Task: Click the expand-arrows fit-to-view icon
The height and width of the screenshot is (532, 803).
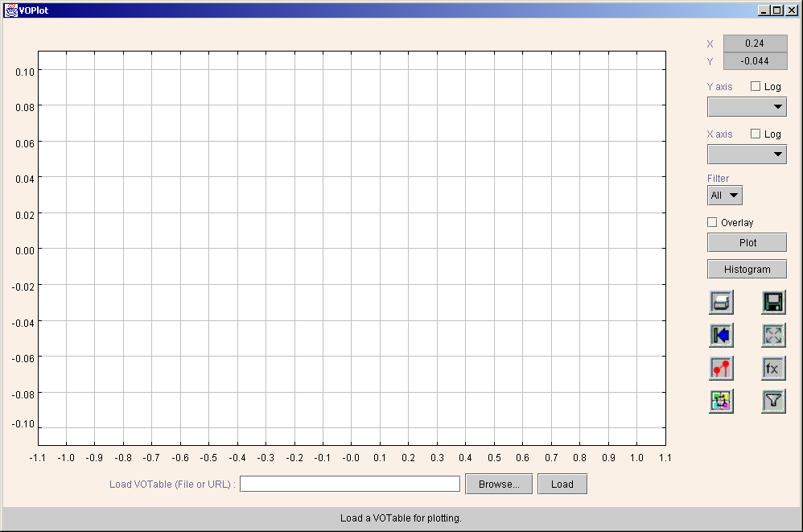Action: 773,336
